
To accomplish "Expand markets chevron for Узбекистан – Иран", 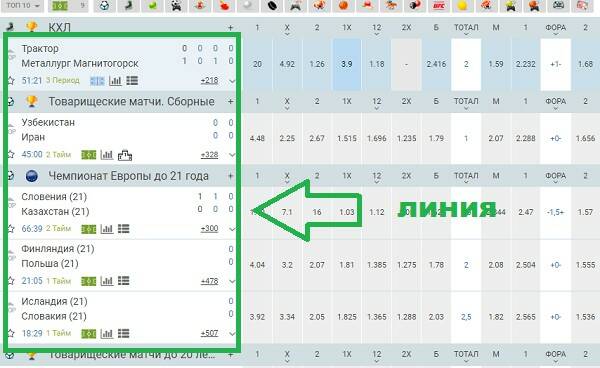I will pyautogui.click(x=232, y=155).
